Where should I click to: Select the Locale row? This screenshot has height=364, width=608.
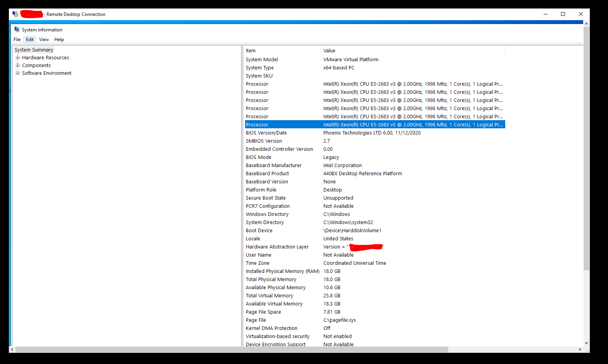375,239
